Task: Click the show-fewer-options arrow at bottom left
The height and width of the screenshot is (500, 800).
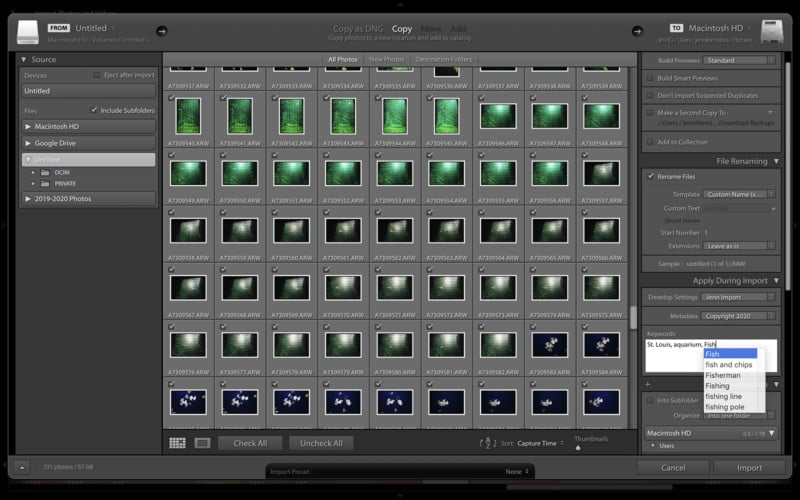Action: [22, 467]
